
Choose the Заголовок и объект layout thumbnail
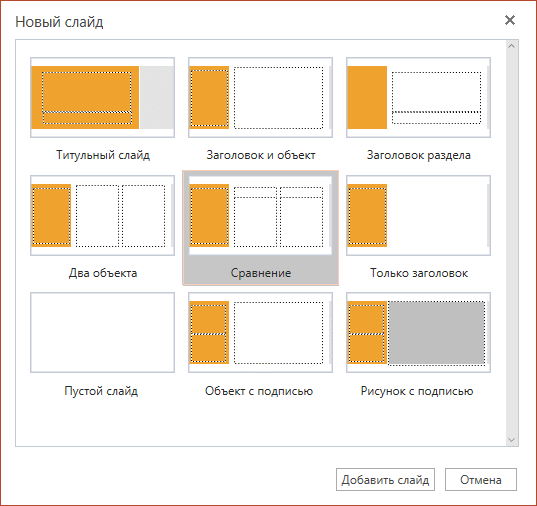tap(260, 98)
